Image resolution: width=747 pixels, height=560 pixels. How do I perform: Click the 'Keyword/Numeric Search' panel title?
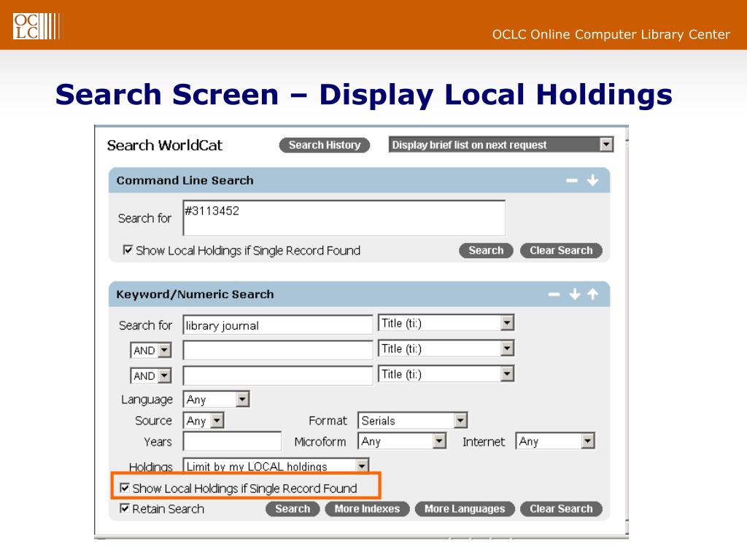tap(195, 295)
